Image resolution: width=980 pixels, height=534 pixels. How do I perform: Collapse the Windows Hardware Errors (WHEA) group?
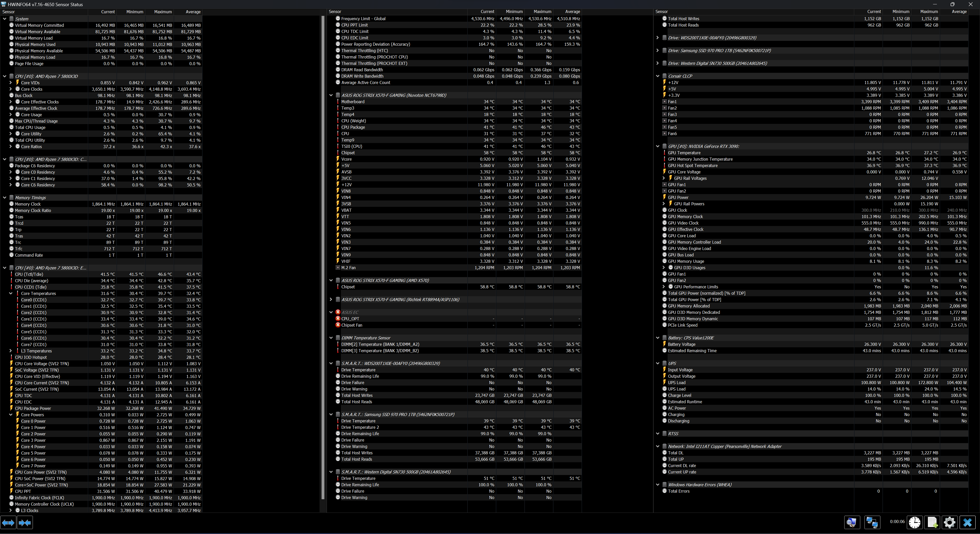[x=657, y=484]
